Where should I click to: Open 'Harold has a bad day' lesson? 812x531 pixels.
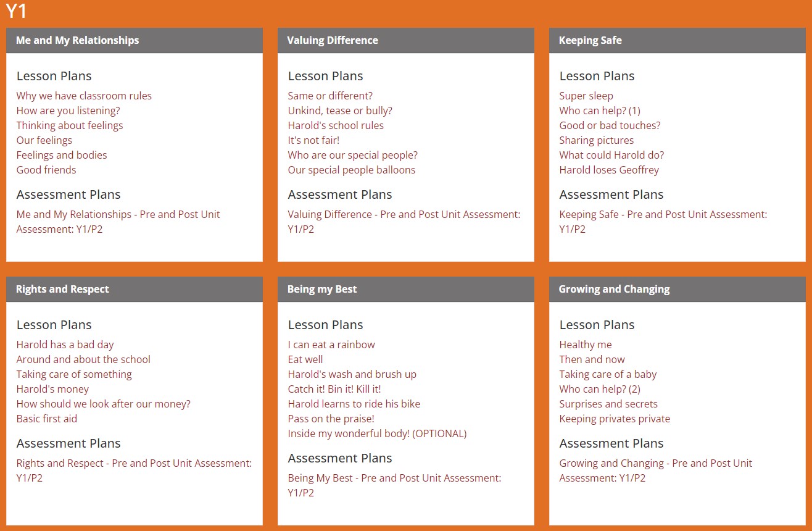coord(65,345)
